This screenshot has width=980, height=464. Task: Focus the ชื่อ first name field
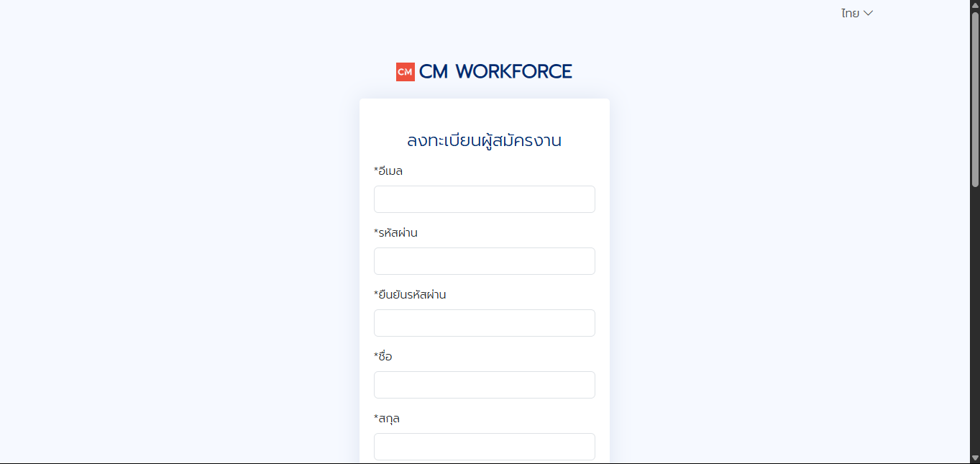point(485,385)
